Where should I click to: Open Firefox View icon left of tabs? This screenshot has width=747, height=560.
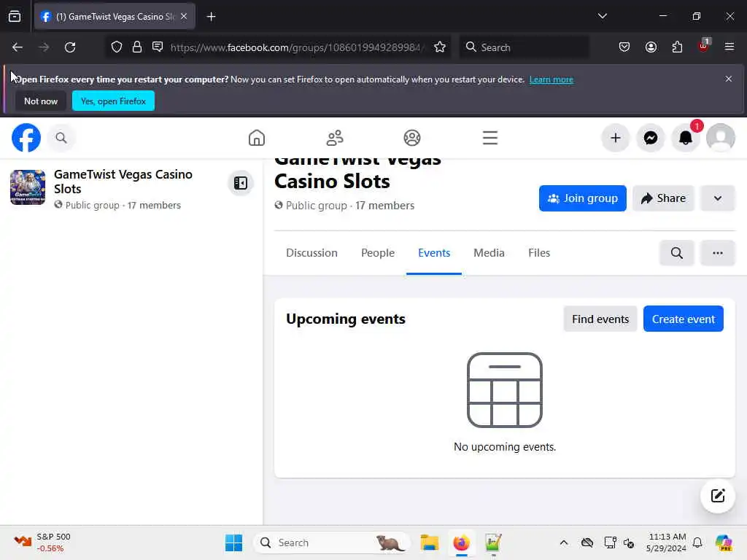click(15, 17)
